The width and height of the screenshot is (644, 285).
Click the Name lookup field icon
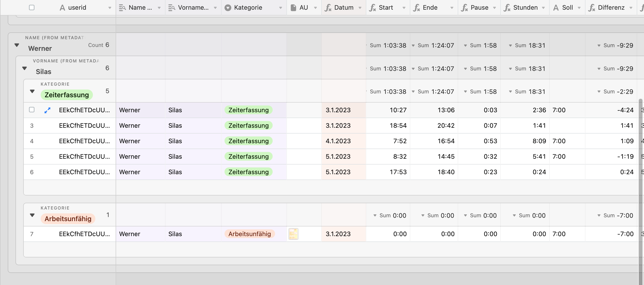pos(122,8)
